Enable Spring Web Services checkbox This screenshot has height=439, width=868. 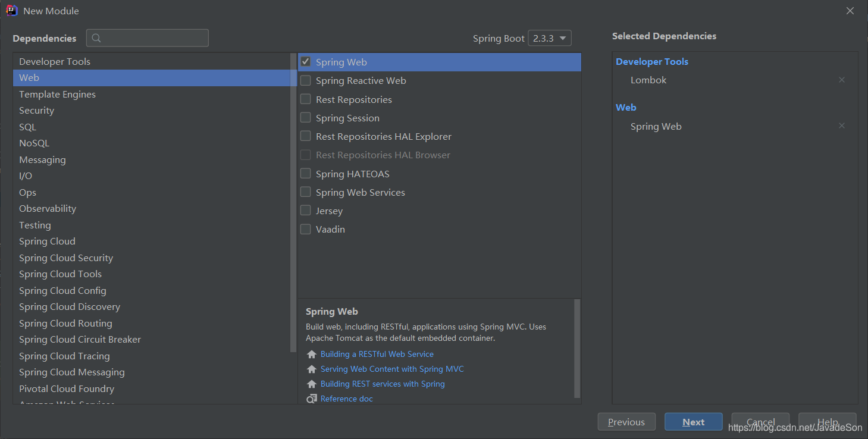[x=306, y=192]
